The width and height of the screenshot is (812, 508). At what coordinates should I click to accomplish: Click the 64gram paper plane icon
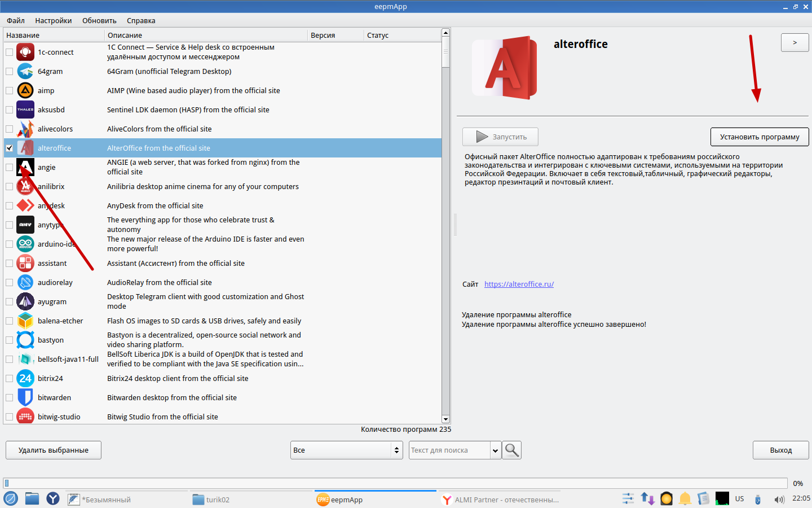click(x=25, y=71)
